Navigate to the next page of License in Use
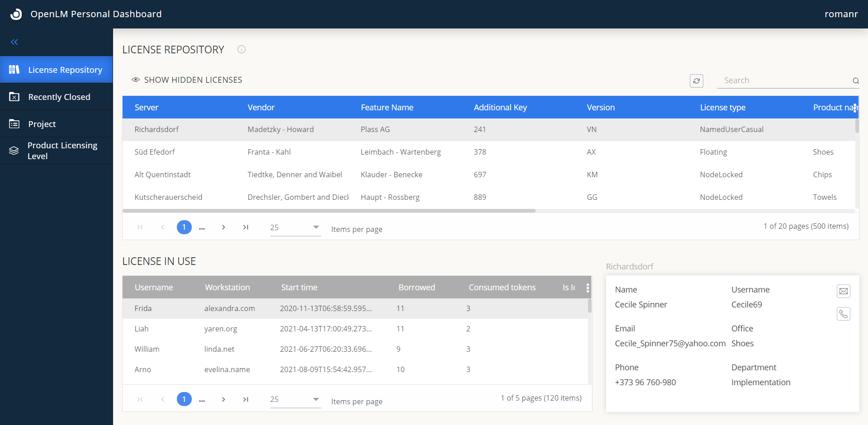 point(223,399)
